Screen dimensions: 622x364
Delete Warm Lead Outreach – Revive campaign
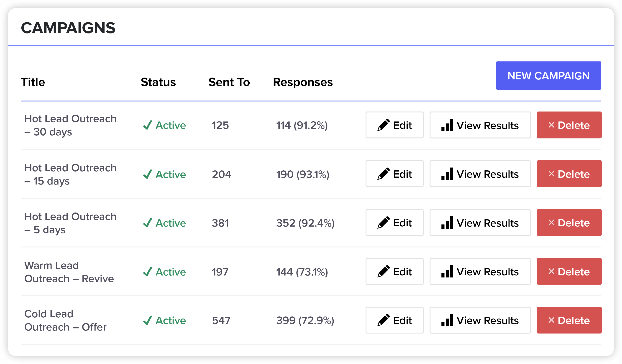tap(569, 271)
